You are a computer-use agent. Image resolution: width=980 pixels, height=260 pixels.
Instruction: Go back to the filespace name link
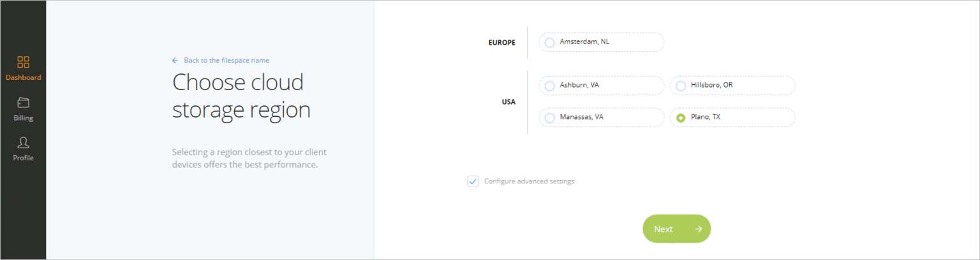226,61
